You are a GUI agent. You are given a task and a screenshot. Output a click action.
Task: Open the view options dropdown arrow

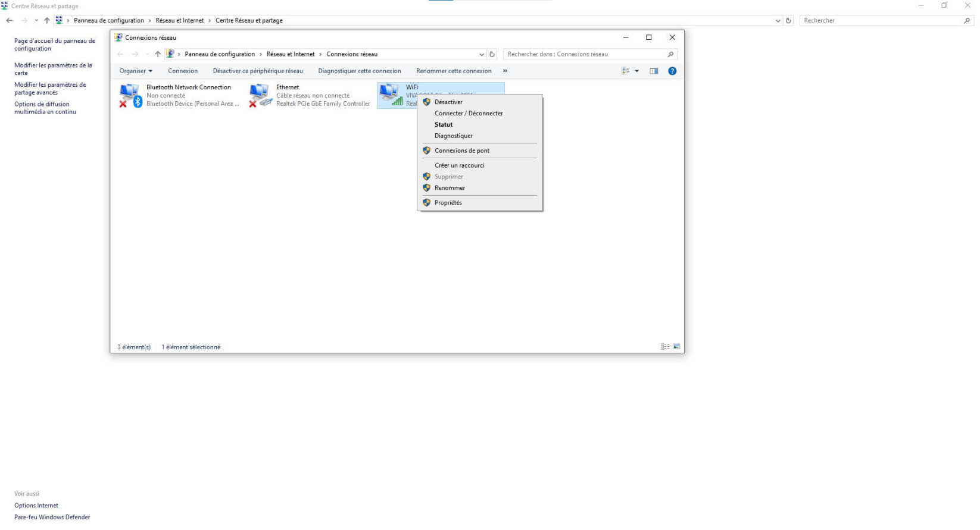(x=636, y=71)
